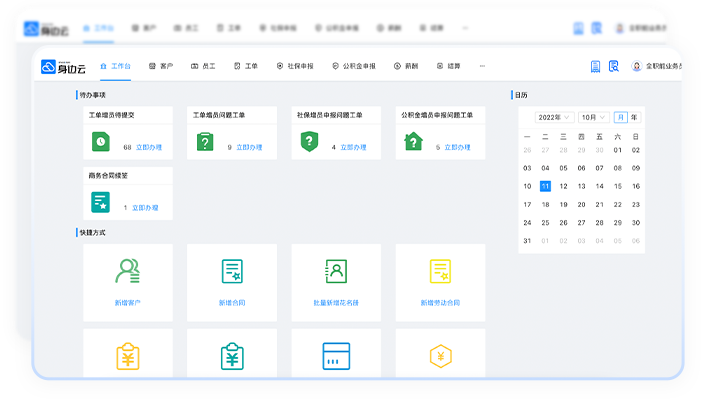Open the document search icon in the header
Viewport: 701px width, 399px height.
(614, 66)
